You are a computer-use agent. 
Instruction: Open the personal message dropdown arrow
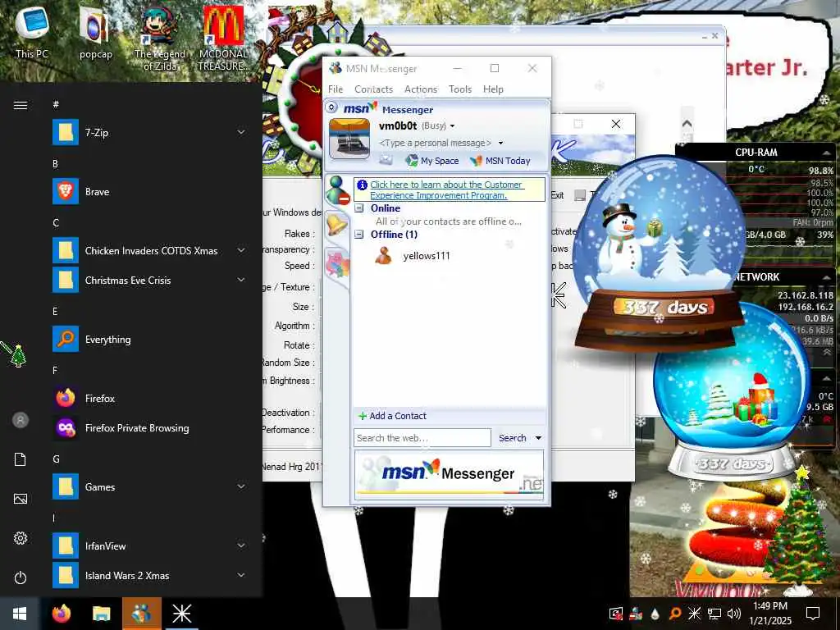[501, 143]
